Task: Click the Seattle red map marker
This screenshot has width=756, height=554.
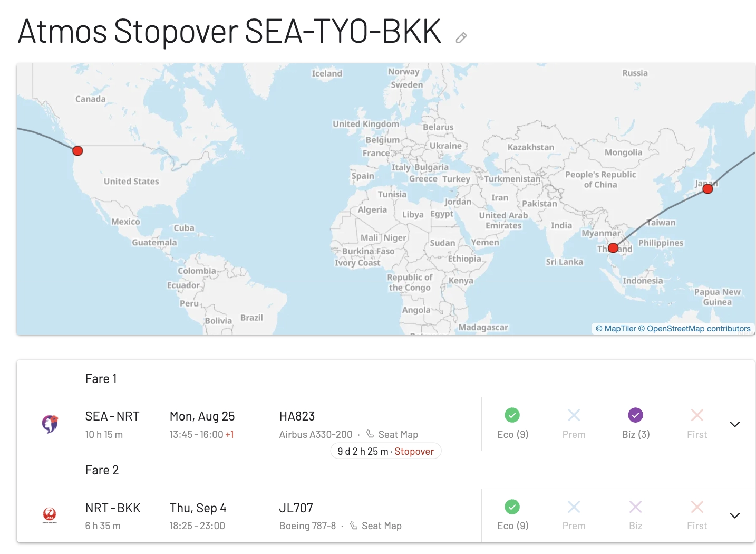Action: pyautogui.click(x=77, y=151)
